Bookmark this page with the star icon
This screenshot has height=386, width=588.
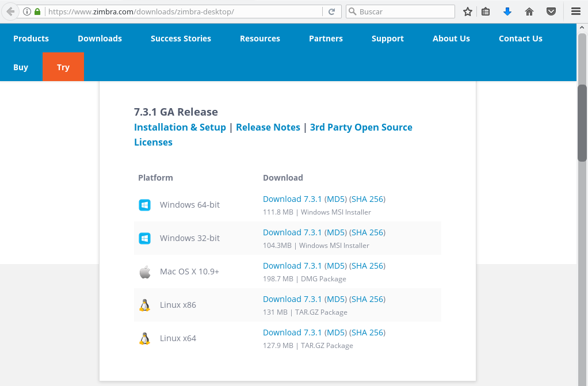[x=467, y=12]
